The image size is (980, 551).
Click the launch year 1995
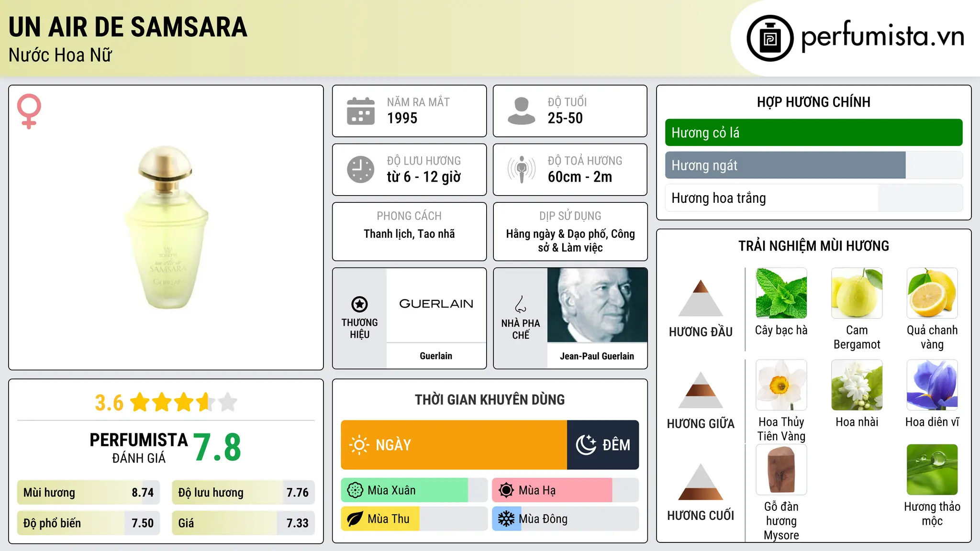tap(402, 118)
